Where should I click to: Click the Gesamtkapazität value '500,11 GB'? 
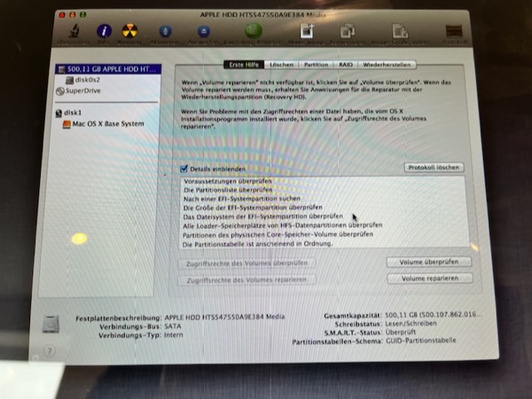tap(400, 315)
